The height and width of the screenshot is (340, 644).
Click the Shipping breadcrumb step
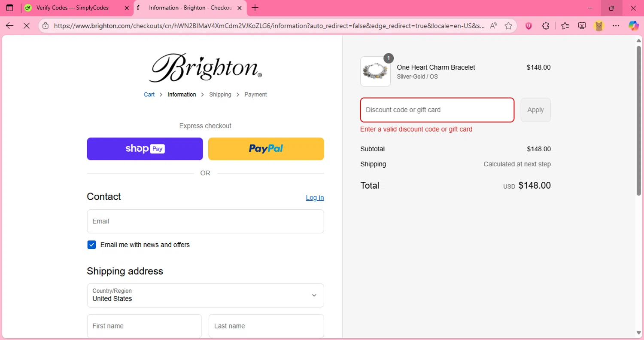click(220, 95)
